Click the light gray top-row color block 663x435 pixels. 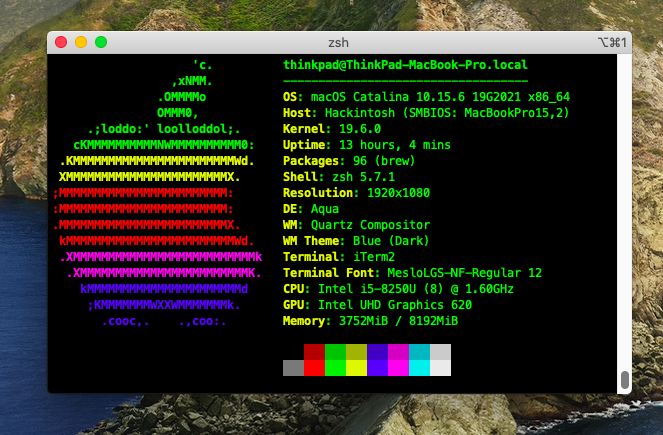441,352
